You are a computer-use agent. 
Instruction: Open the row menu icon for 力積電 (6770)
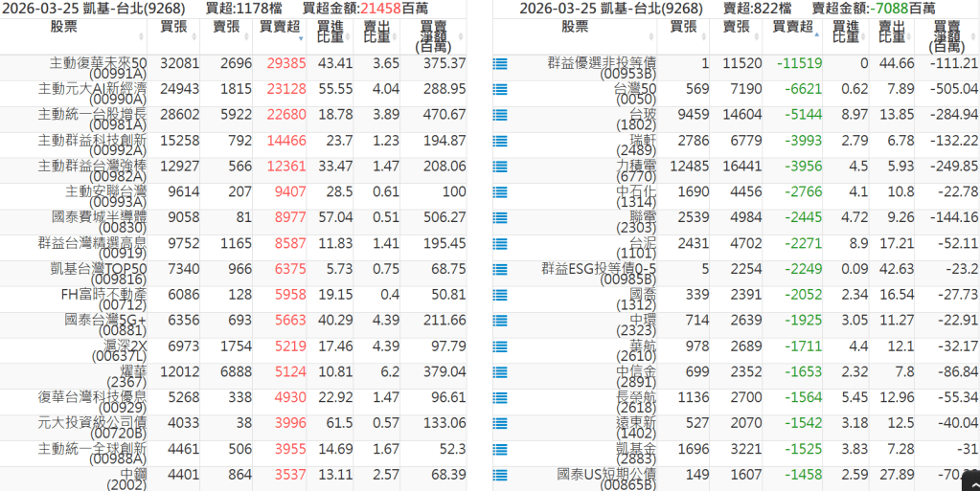click(499, 167)
